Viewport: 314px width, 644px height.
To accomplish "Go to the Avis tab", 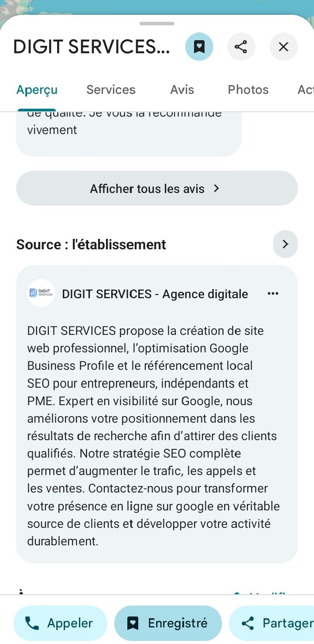I will click(182, 90).
